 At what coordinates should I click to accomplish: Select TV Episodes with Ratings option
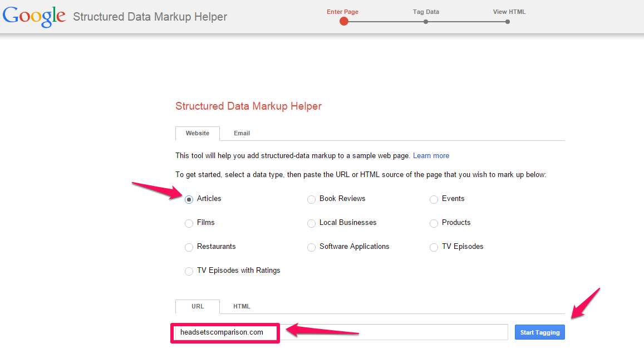pos(189,271)
